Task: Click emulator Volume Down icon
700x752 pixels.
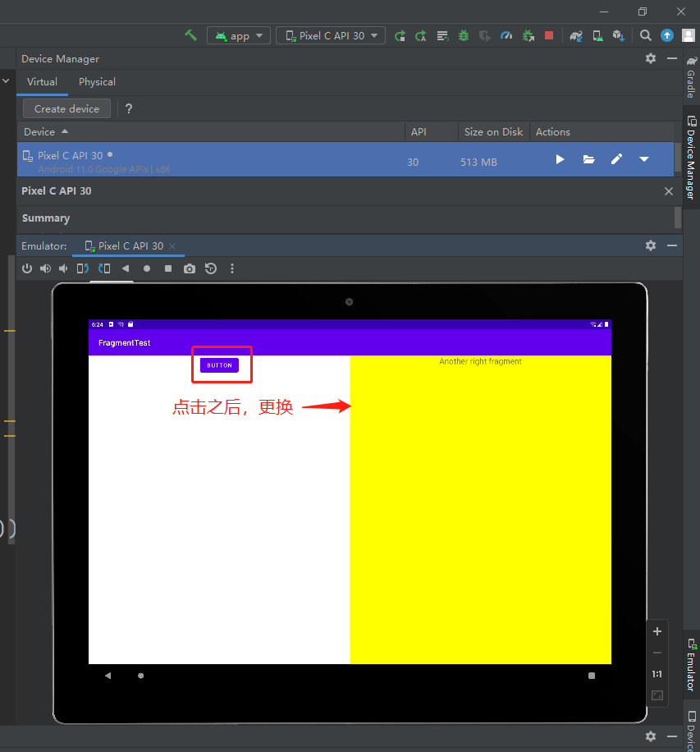Action: [x=63, y=268]
